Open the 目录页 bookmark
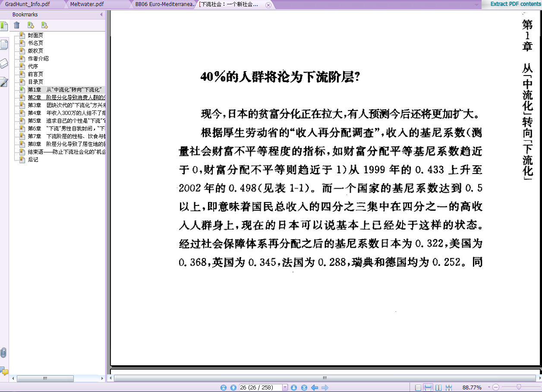 35,82
